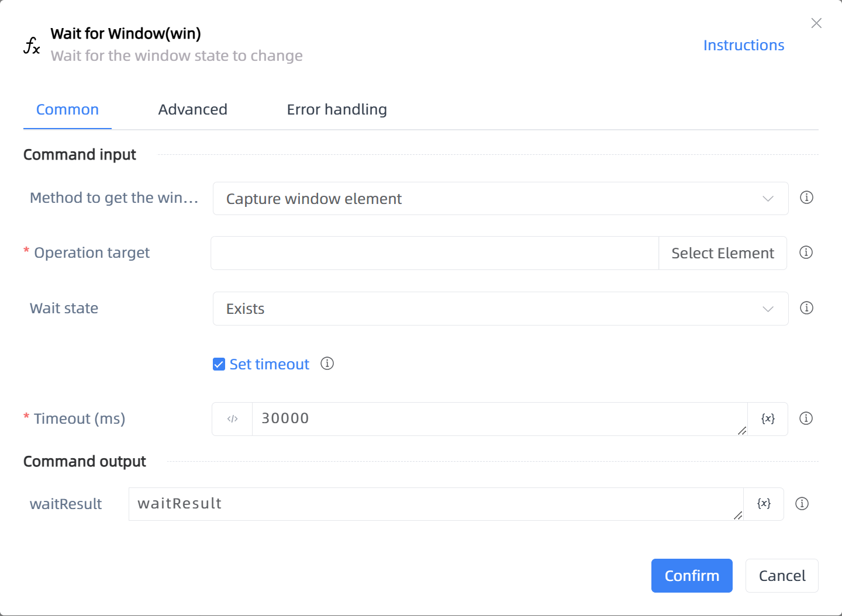The width and height of the screenshot is (842, 616).
Task: Click the info icon next to Set timeout
Action: coord(327,364)
